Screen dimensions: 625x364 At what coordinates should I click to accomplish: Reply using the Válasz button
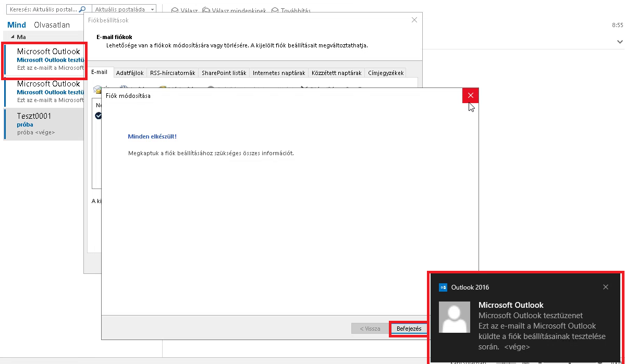185,11
